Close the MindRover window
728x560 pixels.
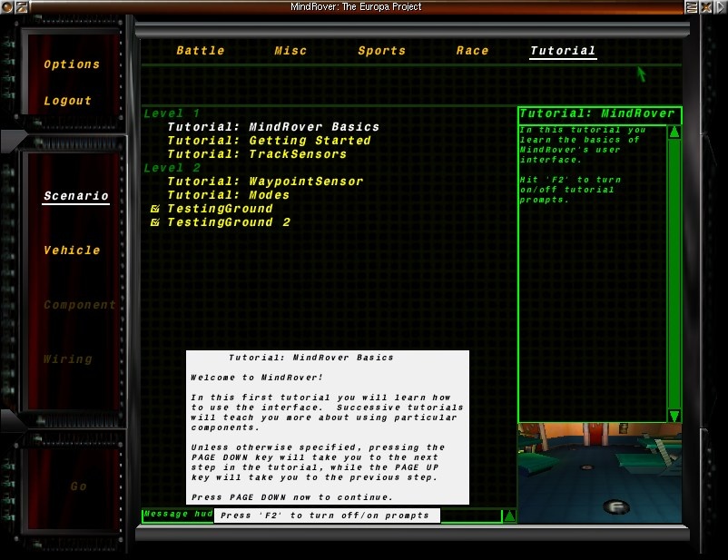706,7
